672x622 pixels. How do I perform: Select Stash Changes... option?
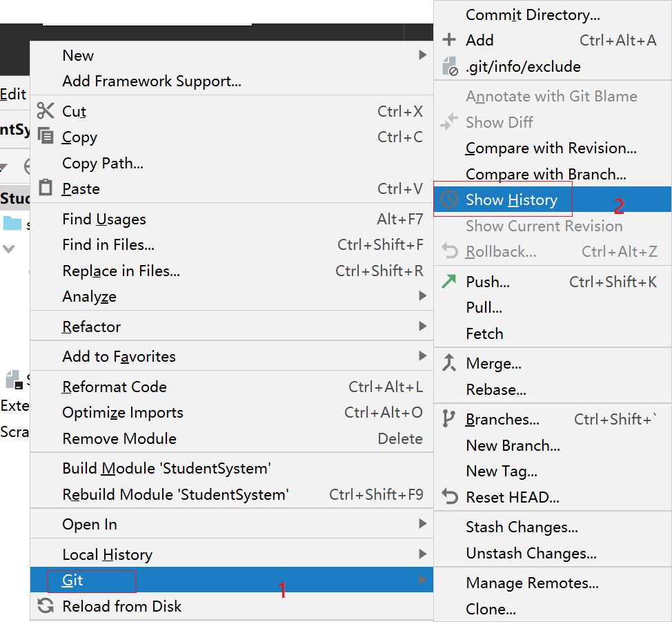coord(522,527)
